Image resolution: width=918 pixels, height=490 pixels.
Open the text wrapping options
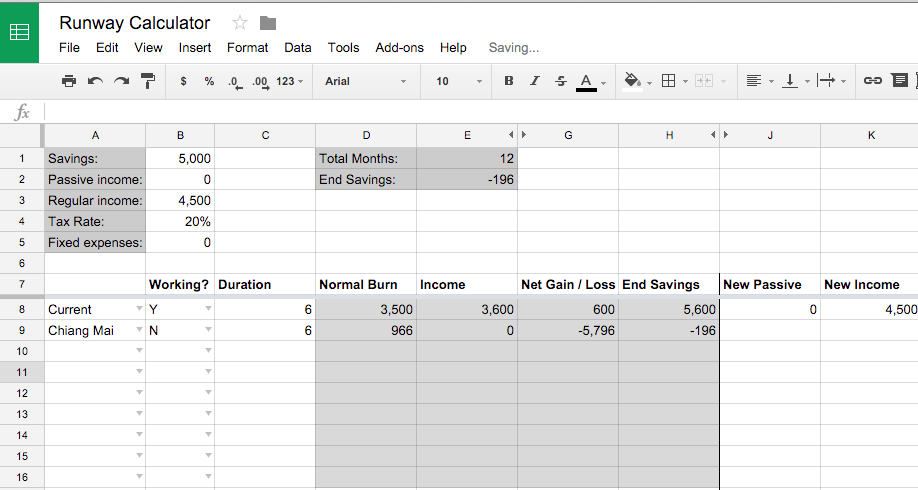[831, 81]
